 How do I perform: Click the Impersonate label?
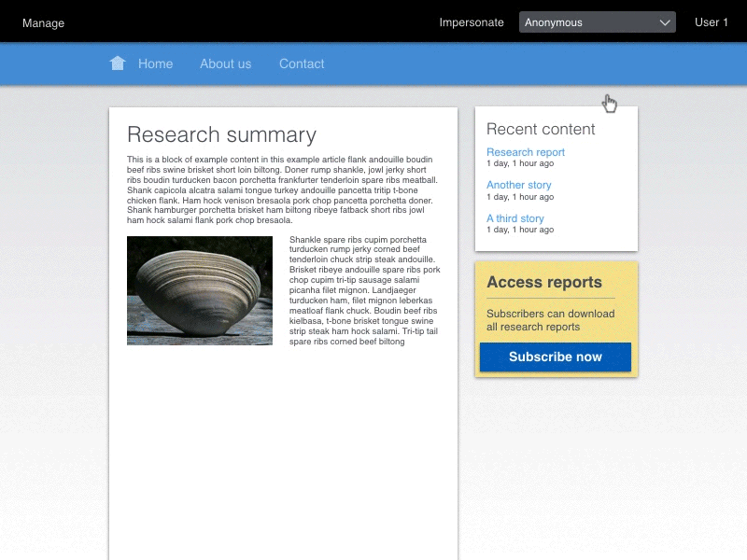point(472,22)
